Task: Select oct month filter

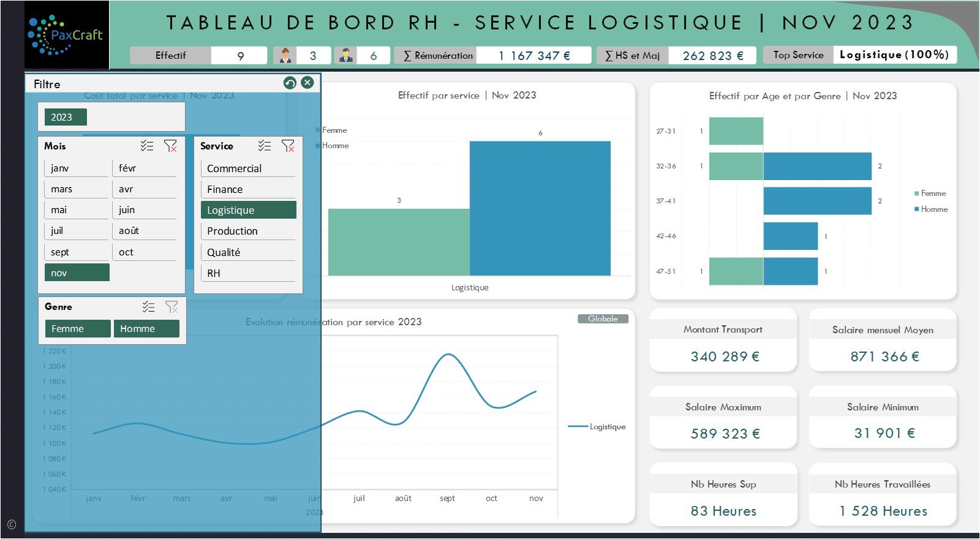Action: tap(145, 252)
